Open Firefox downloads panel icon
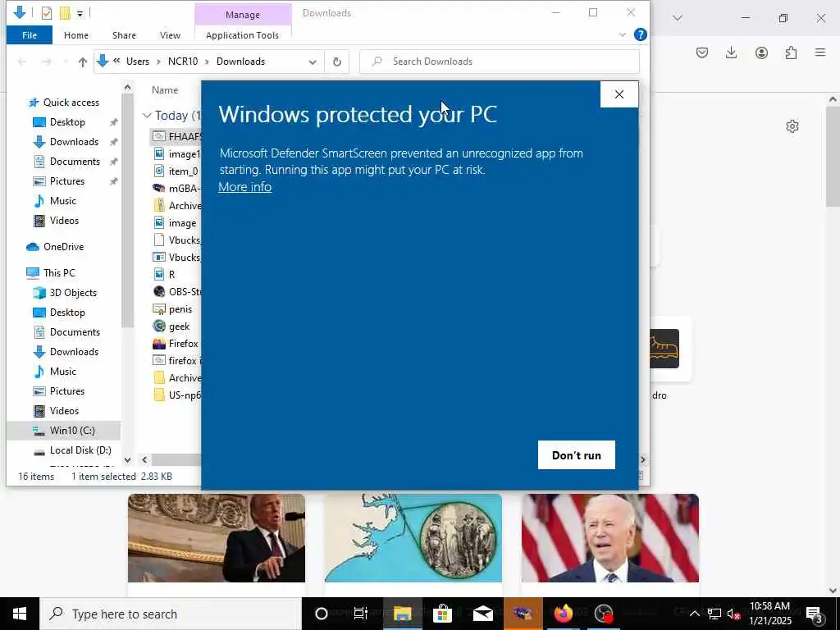This screenshot has height=630, width=840. [731, 52]
